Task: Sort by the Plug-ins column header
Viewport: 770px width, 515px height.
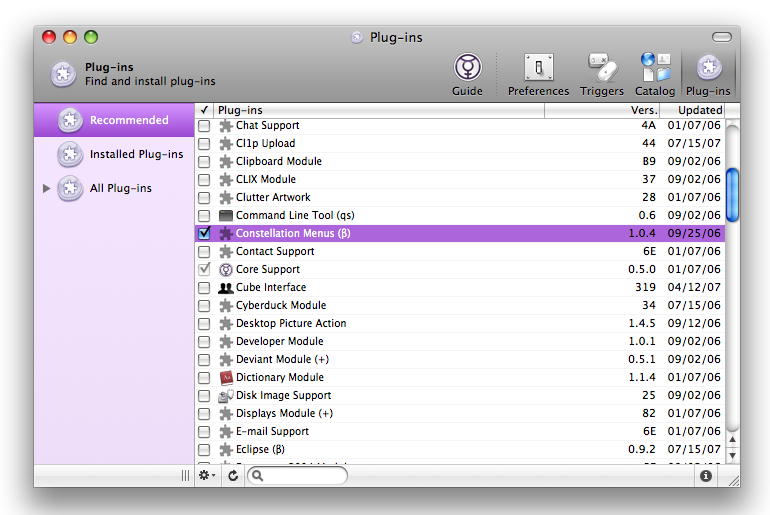Action: pos(379,110)
